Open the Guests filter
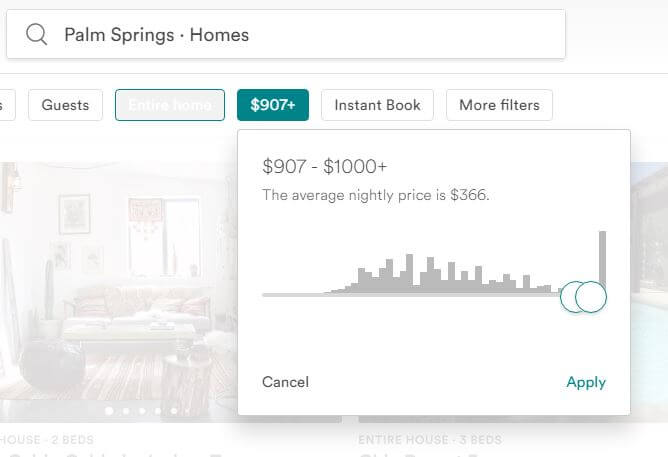The height and width of the screenshot is (457, 668). (66, 105)
